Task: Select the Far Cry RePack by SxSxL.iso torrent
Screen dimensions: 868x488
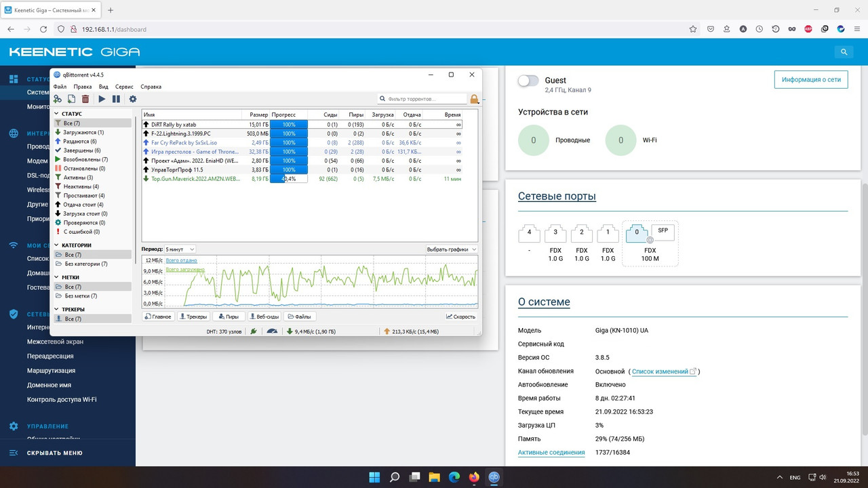Action: pos(302,142)
